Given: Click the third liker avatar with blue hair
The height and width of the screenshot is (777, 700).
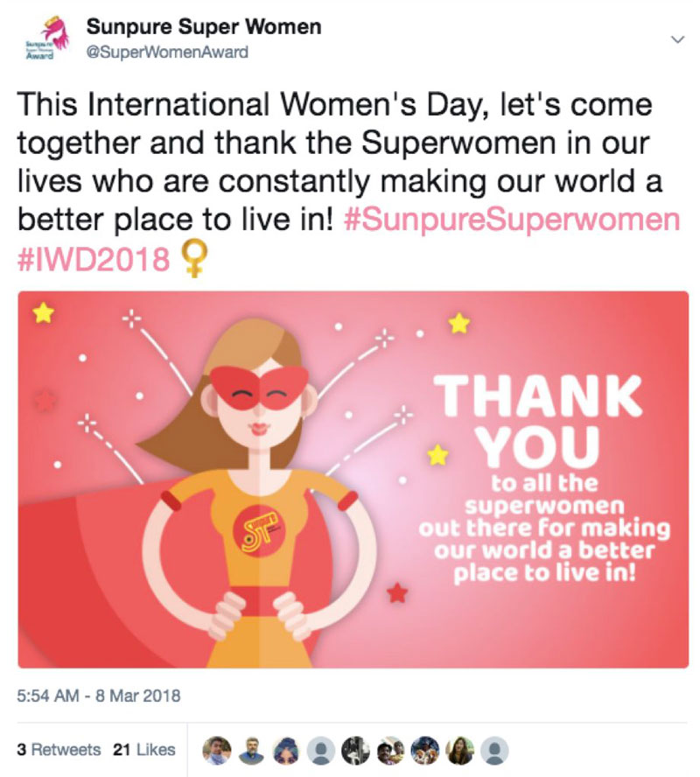Looking at the screenshot, I should point(286,750).
